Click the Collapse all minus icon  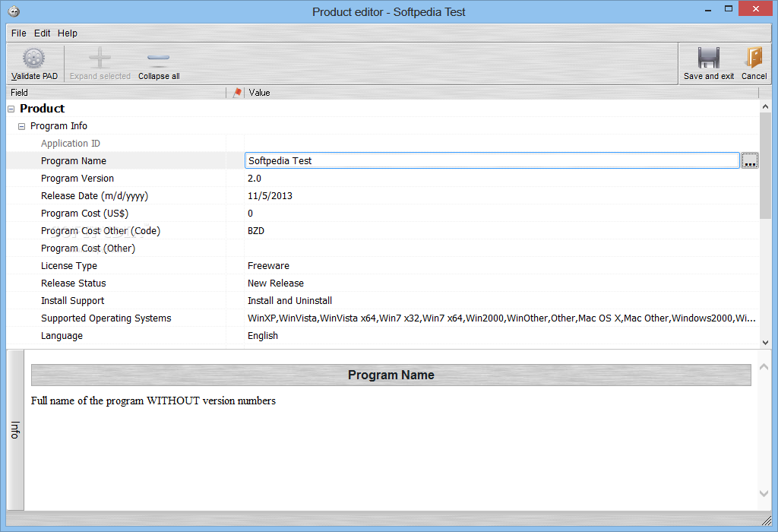tap(158, 59)
